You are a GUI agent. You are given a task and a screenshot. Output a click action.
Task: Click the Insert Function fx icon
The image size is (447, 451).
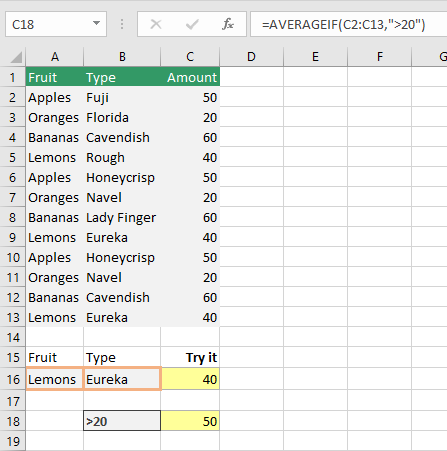pos(228,24)
